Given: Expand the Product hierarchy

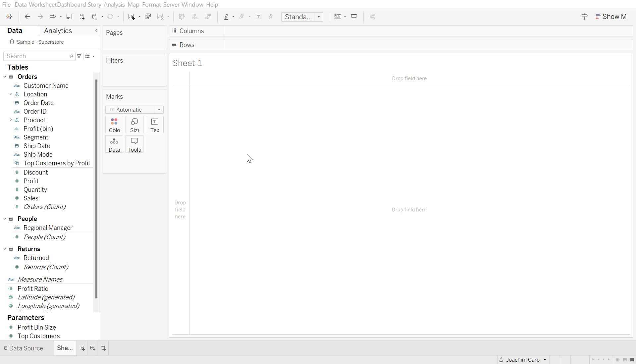Looking at the screenshot, I should (x=11, y=120).
